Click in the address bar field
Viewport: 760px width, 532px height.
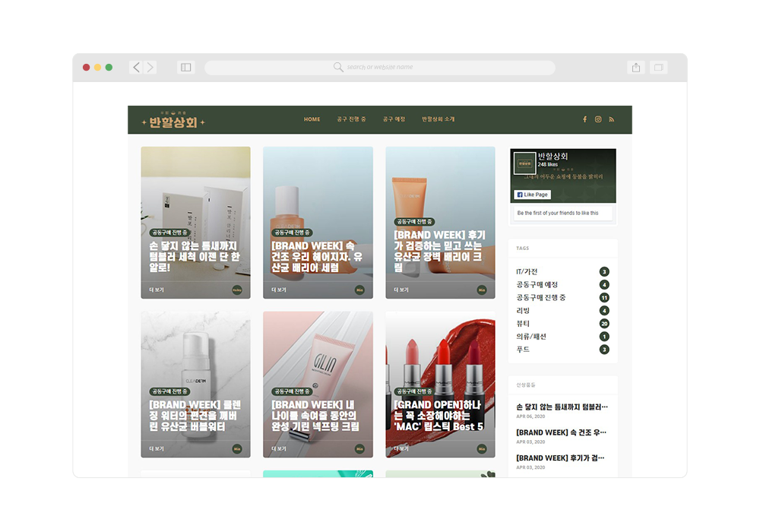pos(380,68)
